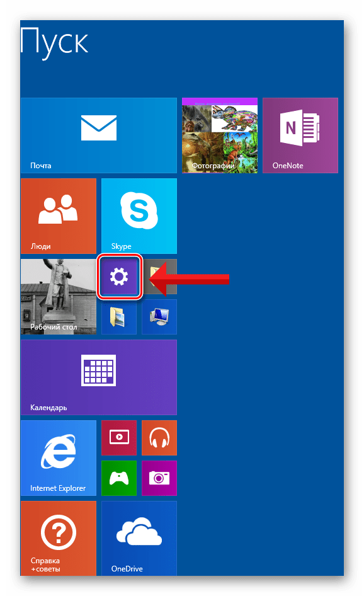Launch Internet Explorer tile

59,457
